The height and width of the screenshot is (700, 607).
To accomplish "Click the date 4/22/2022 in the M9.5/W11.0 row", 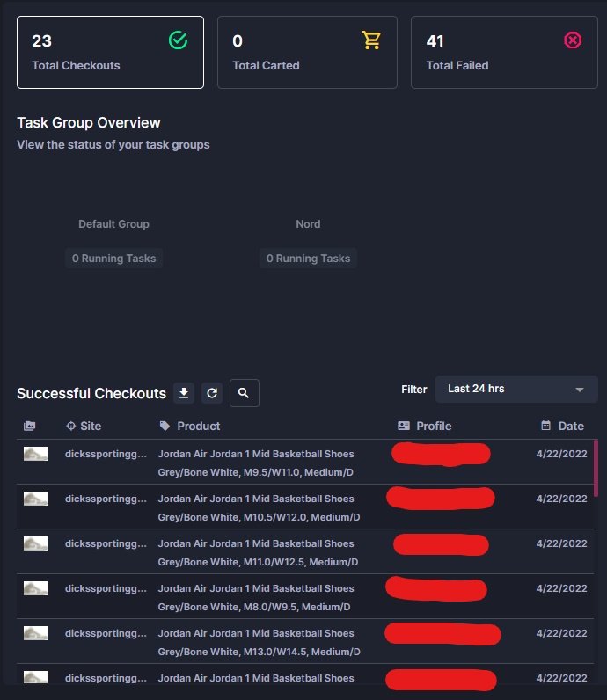I will pyautogui.click(x=562, y=454).
